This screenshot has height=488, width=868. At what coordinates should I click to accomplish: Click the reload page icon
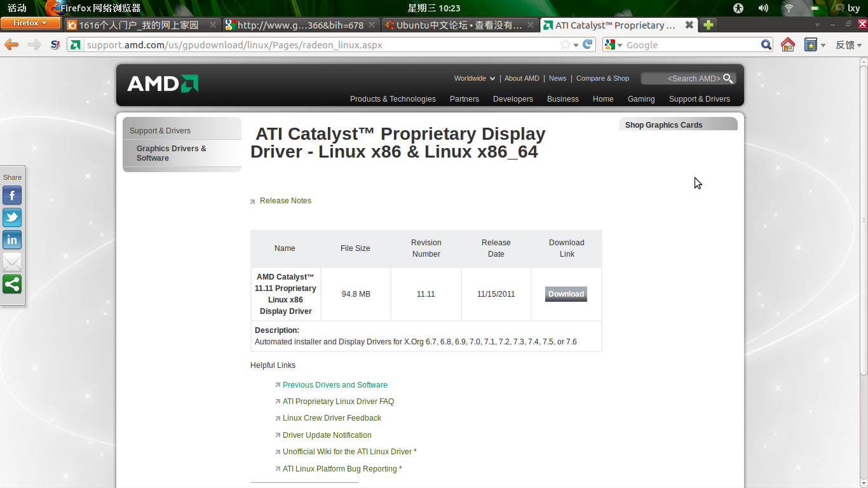(x=588, y=44)
